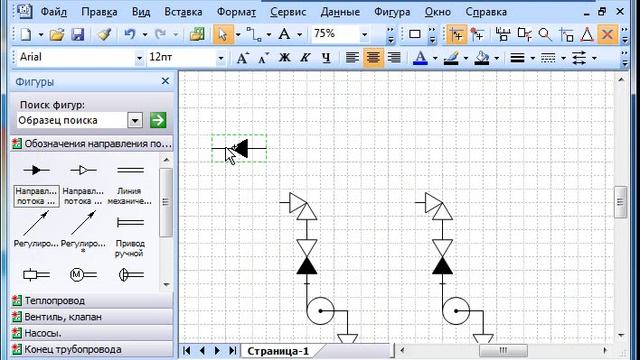Open the shape search sample dropdown

coord(135,120)
